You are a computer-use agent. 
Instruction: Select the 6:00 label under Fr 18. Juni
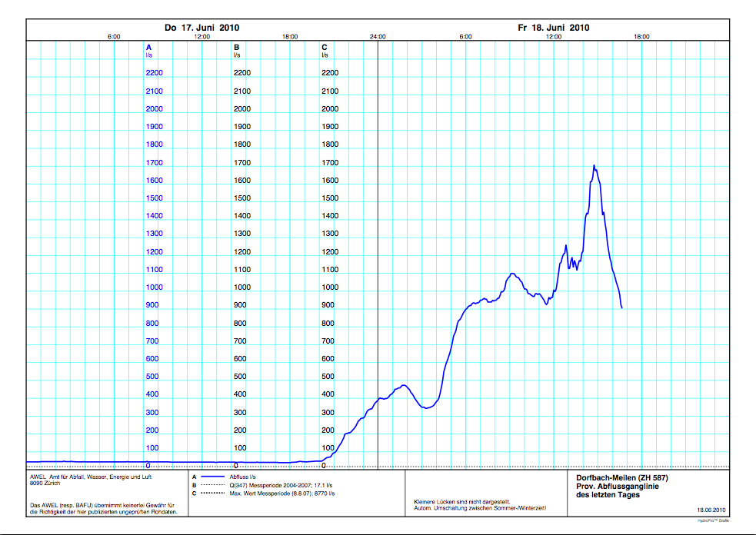pyautogui.click(x=465, y=37)
